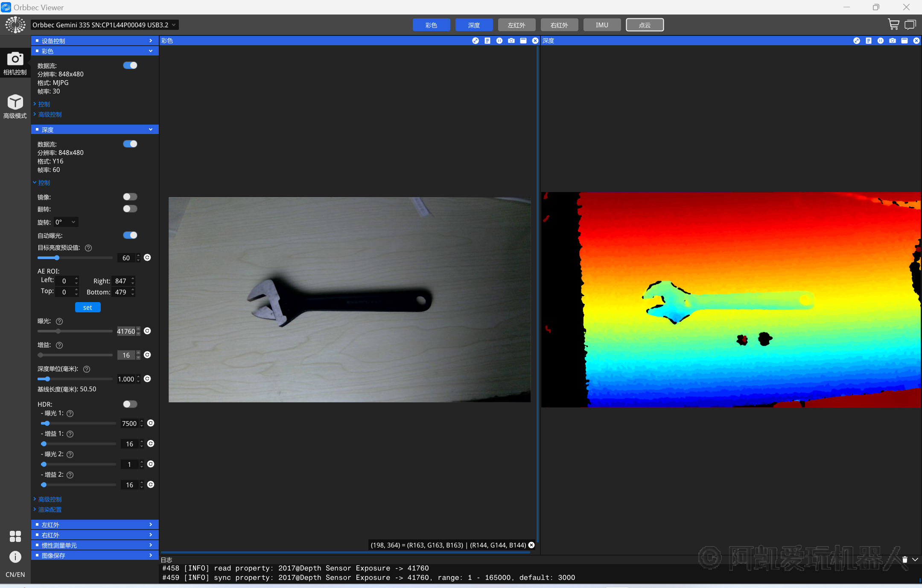The height and width of the screenshot is (588, 922).
Task: Click the AE ROI set button
Action: click(88, 307)
